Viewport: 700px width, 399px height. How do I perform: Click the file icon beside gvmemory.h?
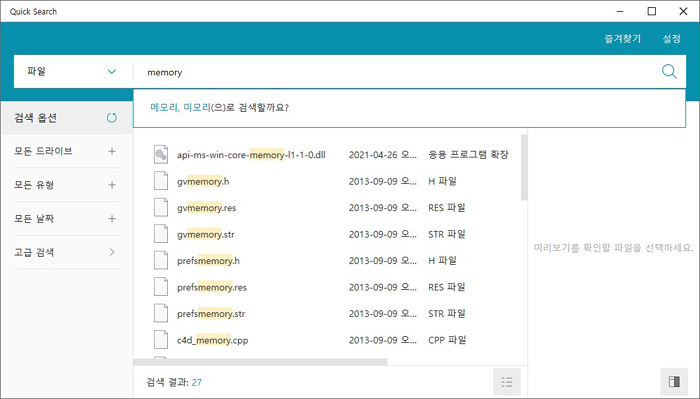pos(161,181)
